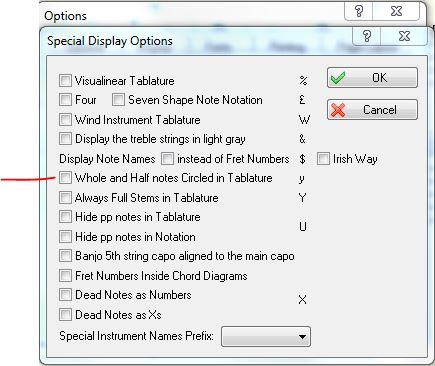Image resolution: width=435 pixels, height=366 pixels.
Task: Close the Options window
Action: point(396,11)
